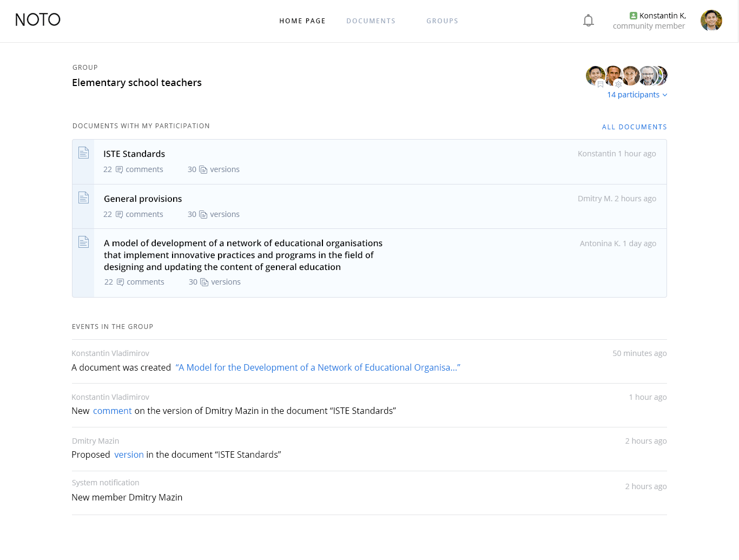This screenshot has width=739, height=560.
Task: Follow the 'comment' link in events
Action: click(x=113, y=411)
